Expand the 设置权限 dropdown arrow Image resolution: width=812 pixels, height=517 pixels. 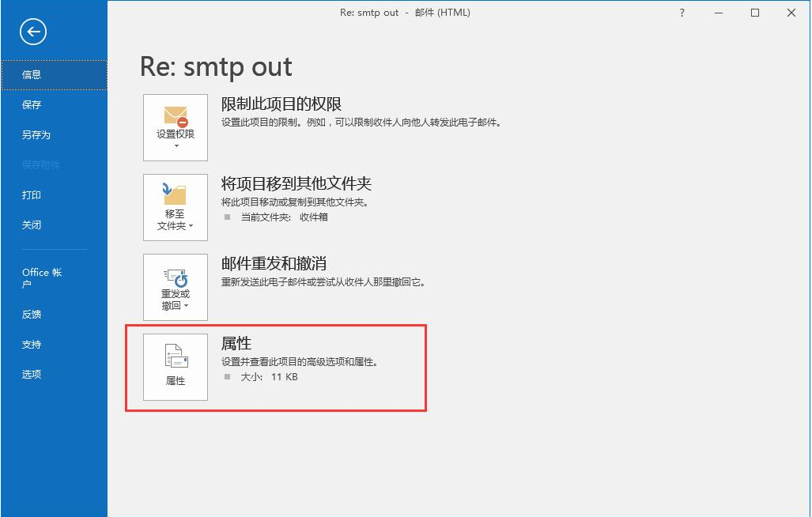pyautogui.click(x=176, y=146)
